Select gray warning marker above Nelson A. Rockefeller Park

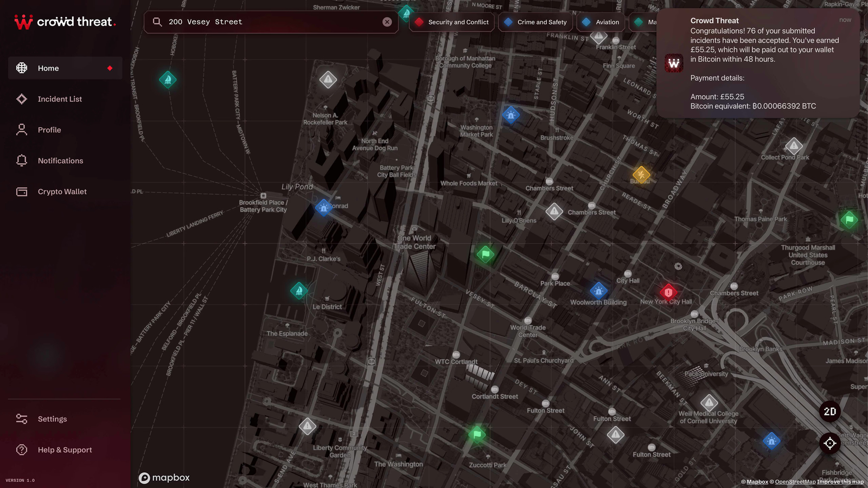click(x=328, y=80)
